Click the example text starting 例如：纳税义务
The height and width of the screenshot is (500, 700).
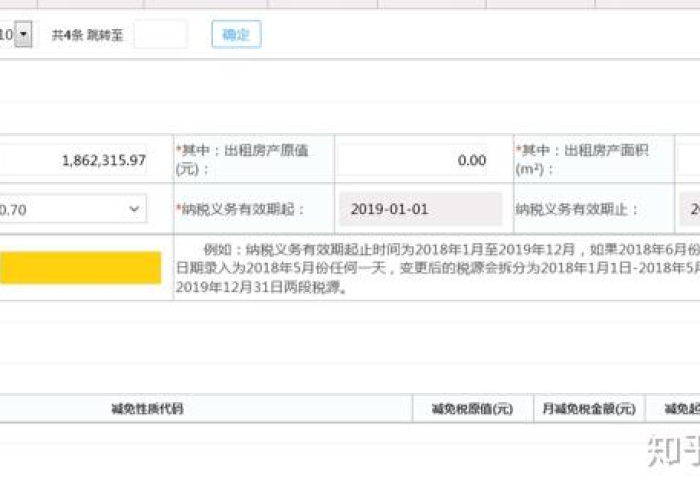[438, 268]
